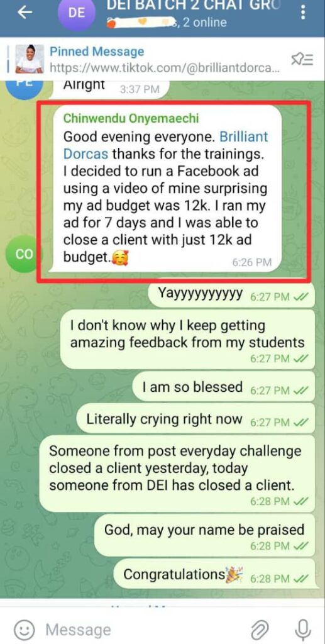This screenshot has width=325, height=644.
Task: Open the pinned TikTok link message
Action: (x=164, y=60)
